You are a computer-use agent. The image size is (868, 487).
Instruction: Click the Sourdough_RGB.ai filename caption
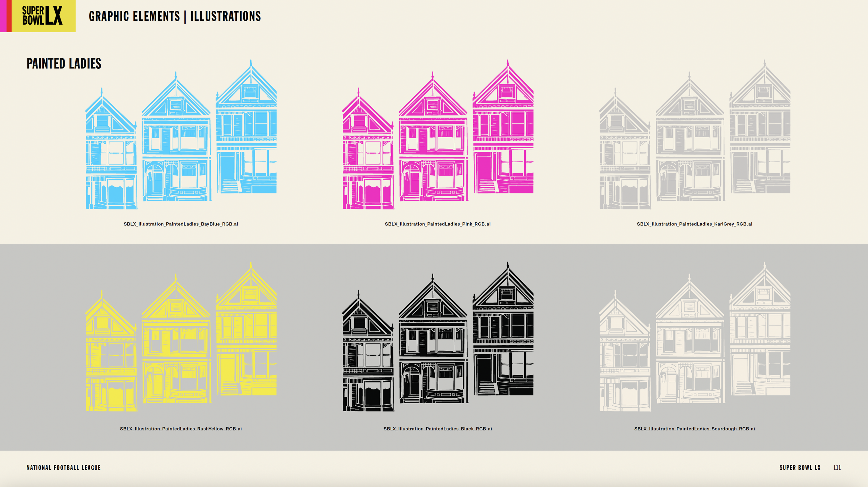tap(694, 429)
